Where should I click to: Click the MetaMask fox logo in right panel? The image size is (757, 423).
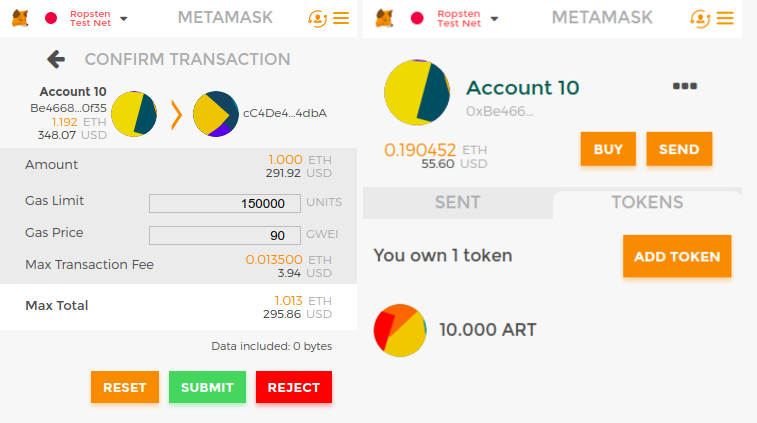384,18
